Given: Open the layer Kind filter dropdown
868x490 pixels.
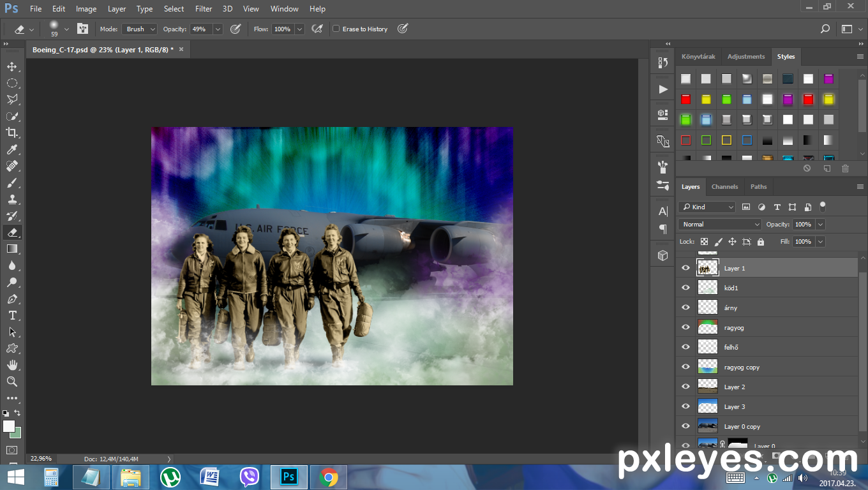Looking at the screenshot, I should tap(707, 207).
